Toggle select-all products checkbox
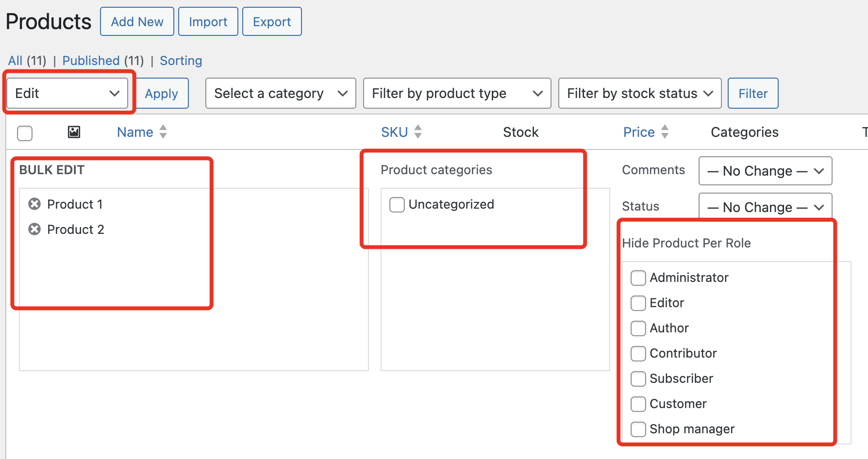The height and width of the screenshot is (459, 868). [x=25, y=133]
